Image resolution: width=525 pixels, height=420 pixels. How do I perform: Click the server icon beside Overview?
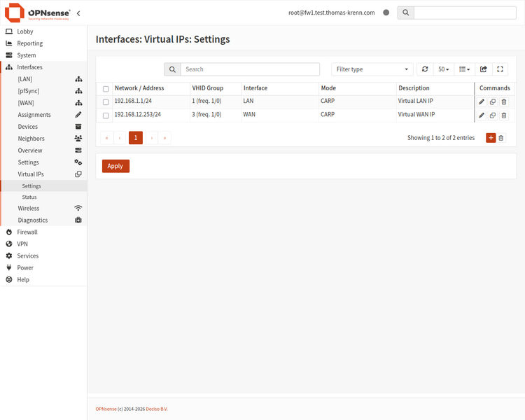point(78,150)
